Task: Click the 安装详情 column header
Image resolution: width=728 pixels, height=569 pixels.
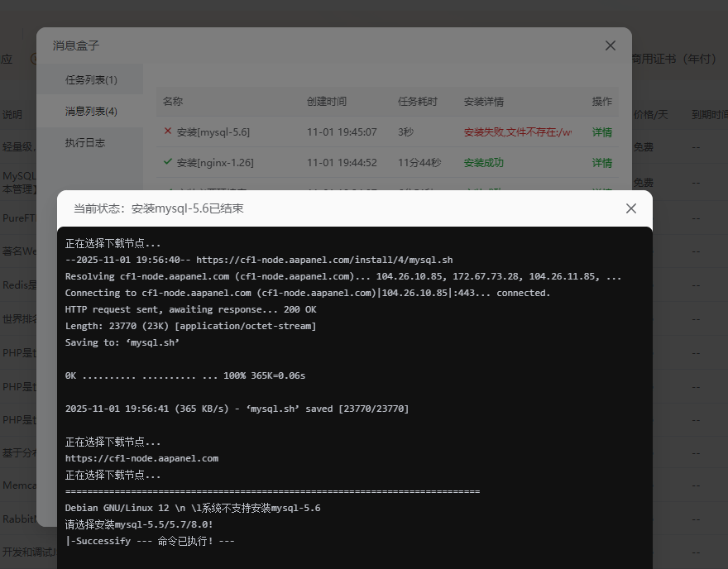Action: tap(483, 101)
